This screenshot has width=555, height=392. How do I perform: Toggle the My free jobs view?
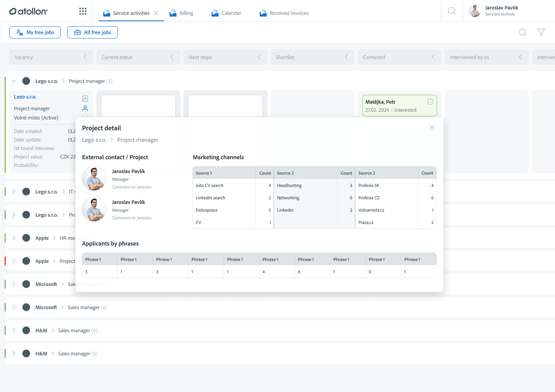pos(35,32)
